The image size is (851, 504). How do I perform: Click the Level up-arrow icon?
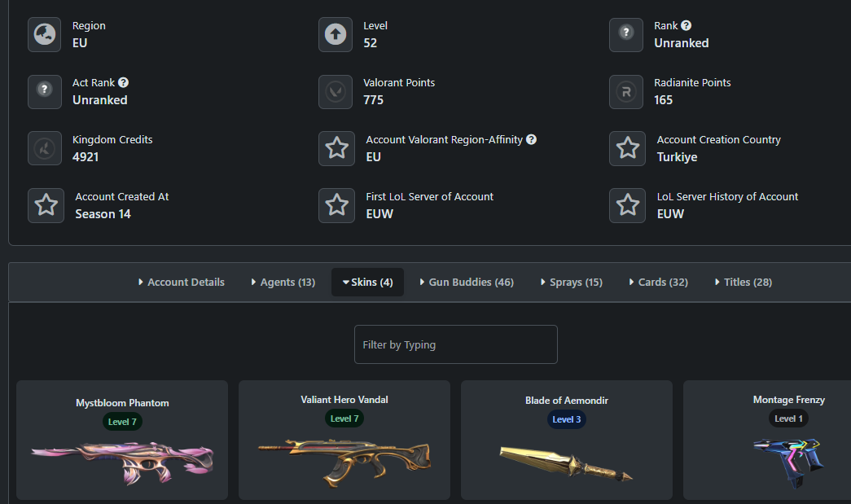[x=336, y=35]
